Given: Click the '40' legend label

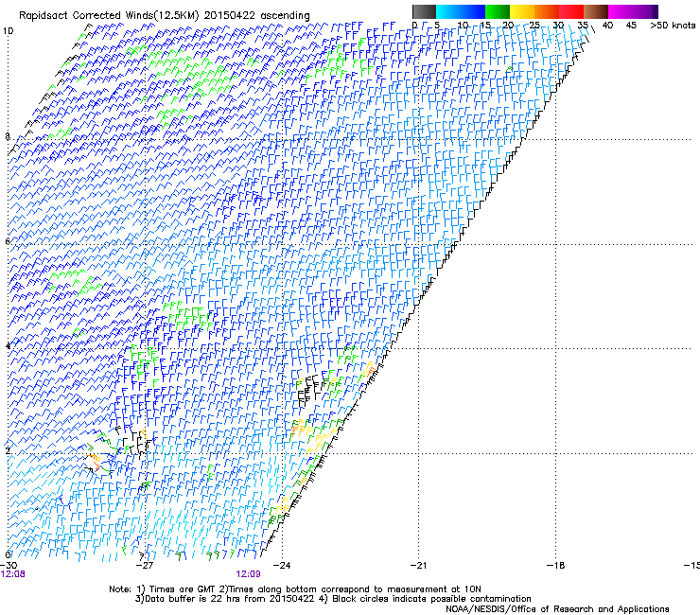Looking at the screenshot, I should [x=607, y=26].
